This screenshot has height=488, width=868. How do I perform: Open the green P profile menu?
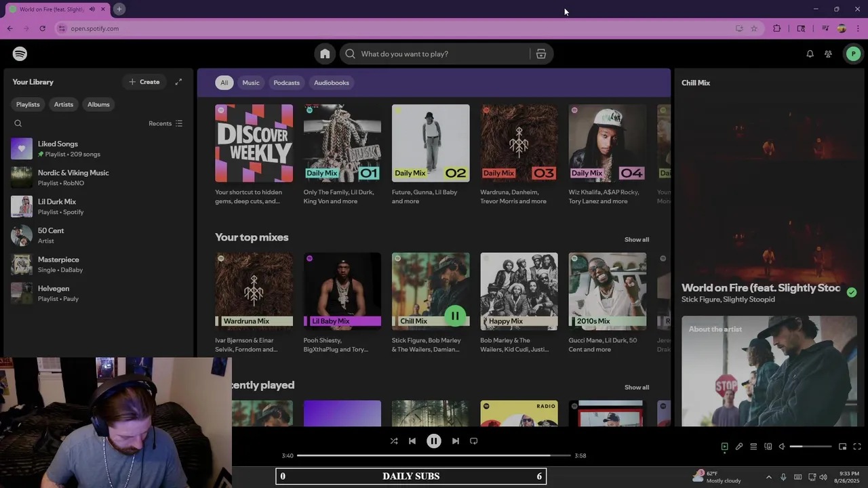click(852, 54)
